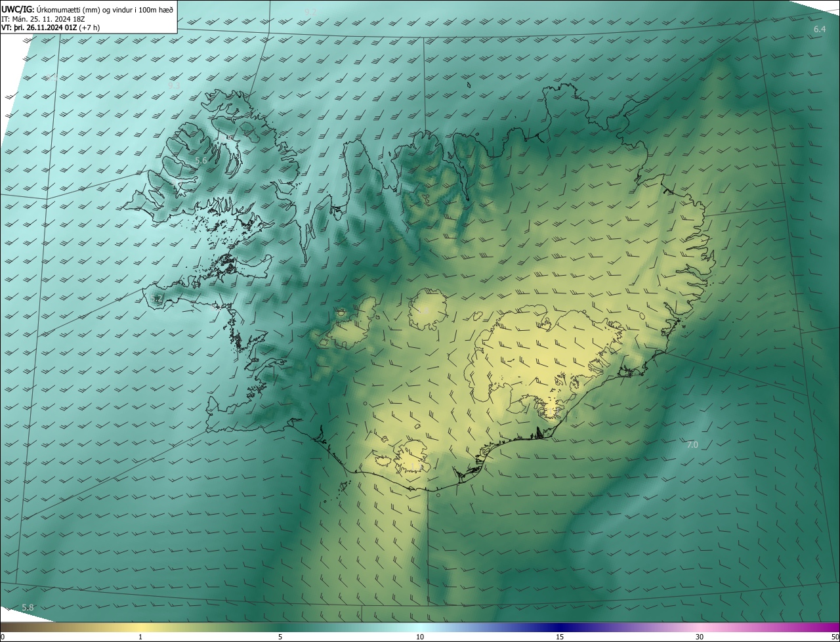Click the 'VT: þri. 26.11.2024 01Z (+7 h)' line
Viewport: 840px width, 642px height.
coord(50,28)
